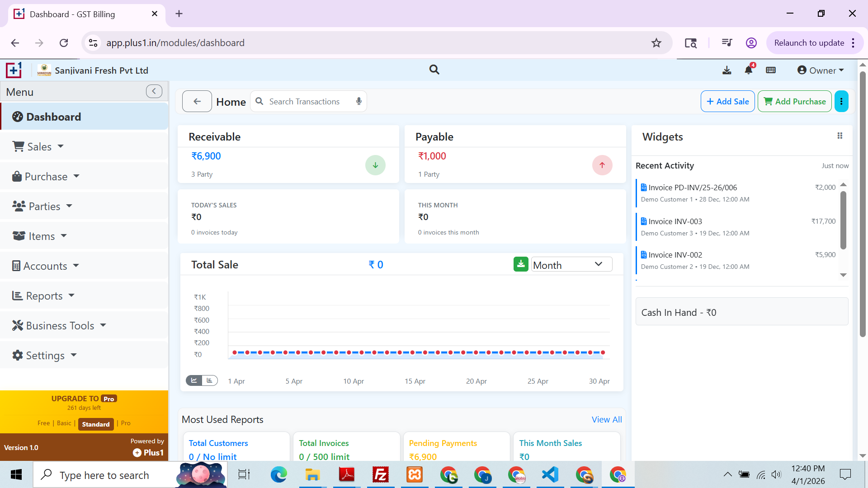This screenshot has width=868, height=488.
Task: Use the microphone for voice transaction search
Action: (358, 101)
